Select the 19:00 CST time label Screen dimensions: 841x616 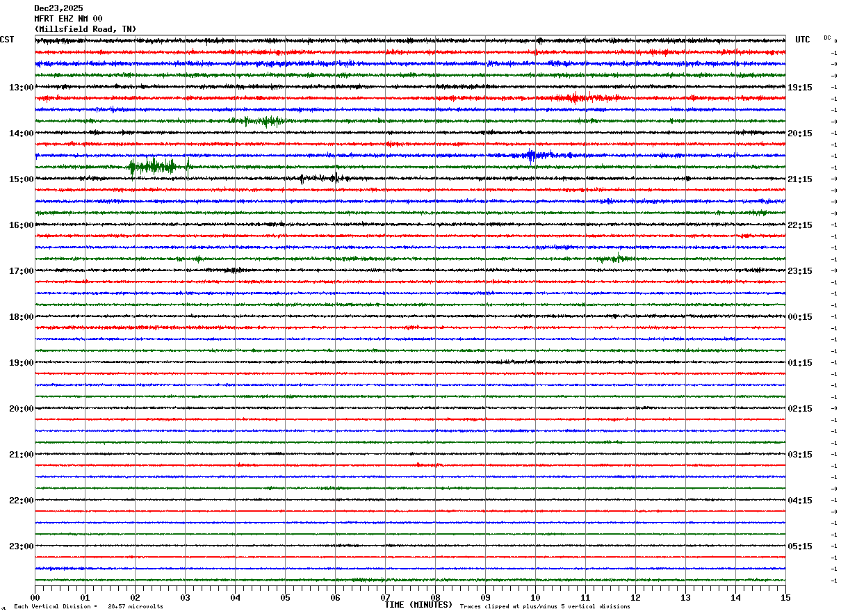22,363
